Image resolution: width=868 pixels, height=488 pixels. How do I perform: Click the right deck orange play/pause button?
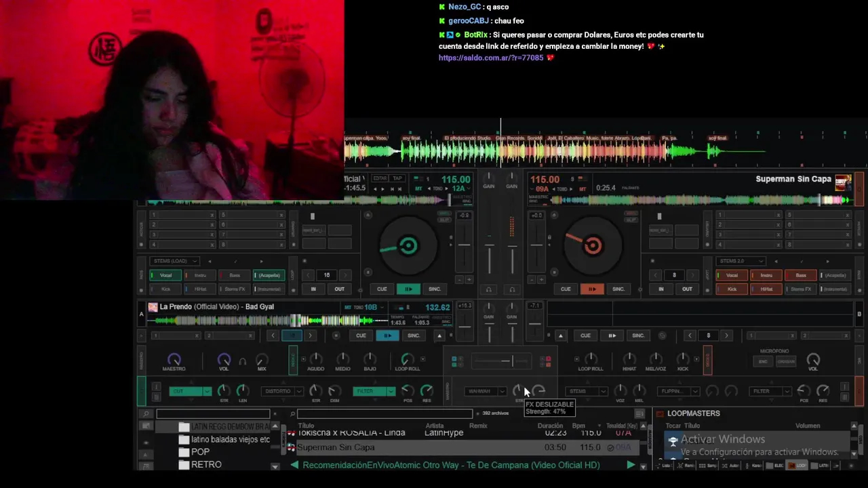[592, 289]
